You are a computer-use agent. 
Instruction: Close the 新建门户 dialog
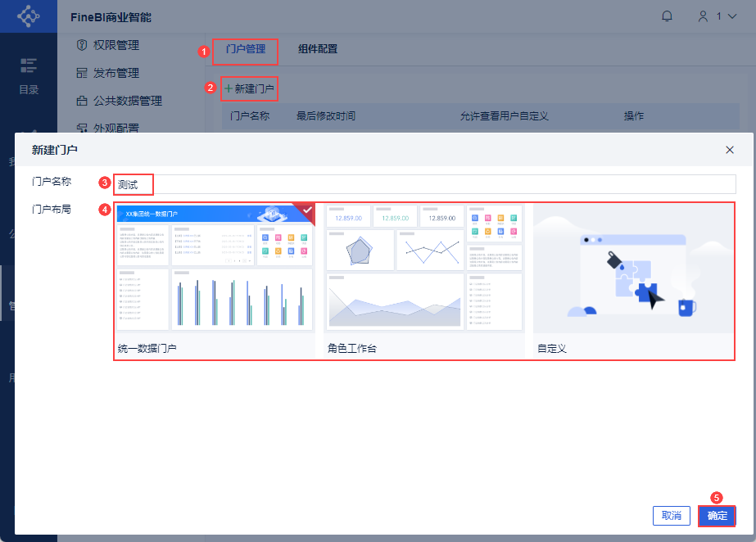(x=730, y=150)
